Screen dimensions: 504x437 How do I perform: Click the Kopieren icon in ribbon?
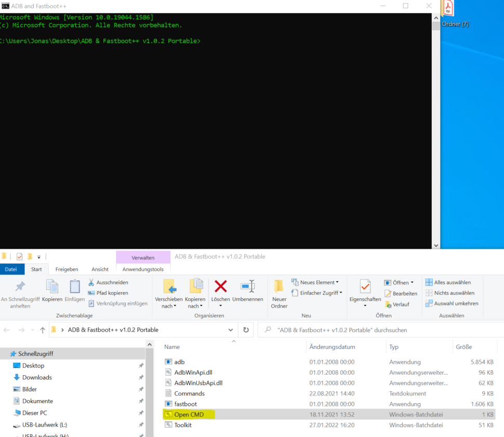click(52, 290)
